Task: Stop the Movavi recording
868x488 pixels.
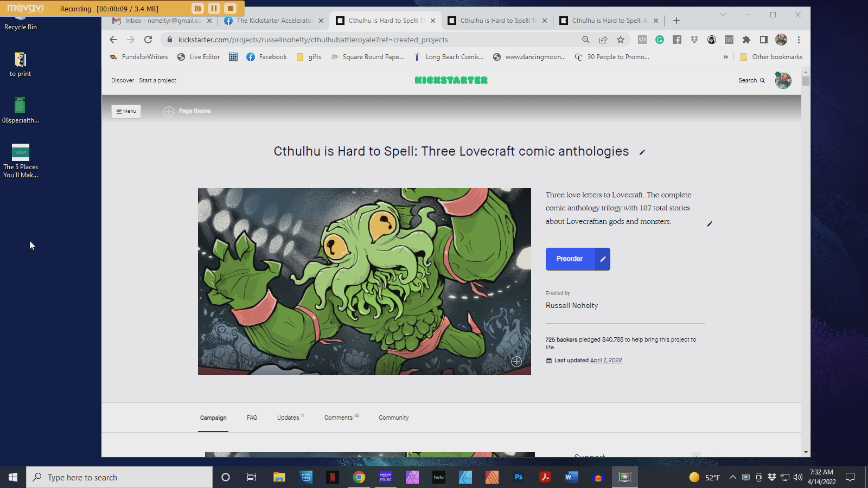Action: (230, 8)
